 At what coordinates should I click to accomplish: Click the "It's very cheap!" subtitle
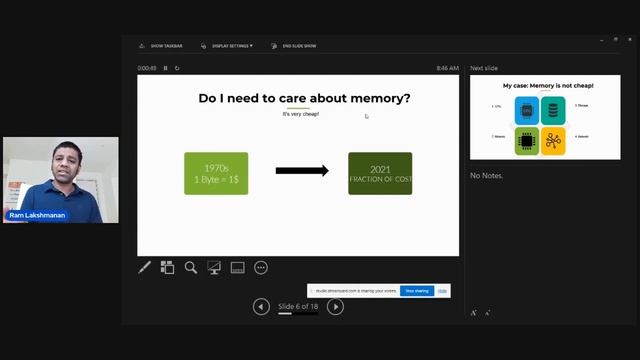pos(301,114)
